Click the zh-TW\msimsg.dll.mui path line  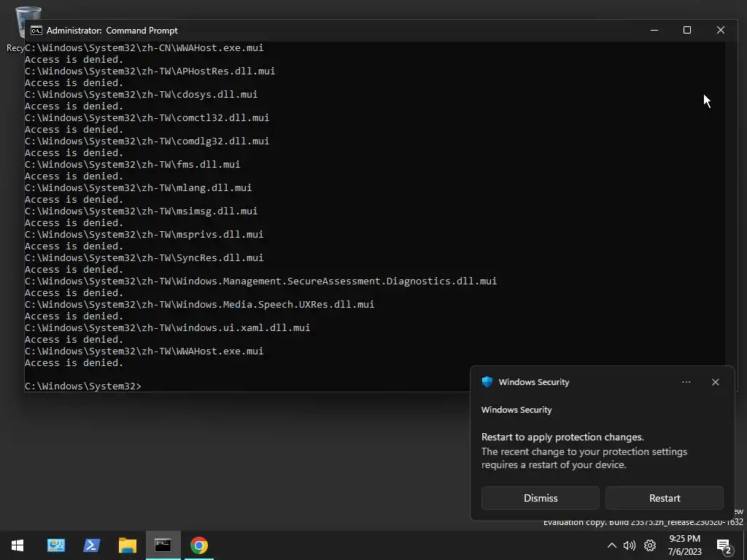tap(141, 211)
